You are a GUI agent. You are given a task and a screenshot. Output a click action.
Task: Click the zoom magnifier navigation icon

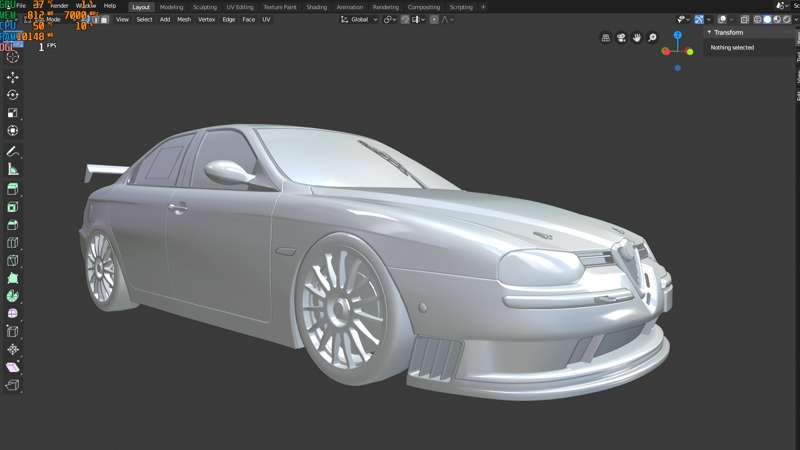(x=652, y=38)
